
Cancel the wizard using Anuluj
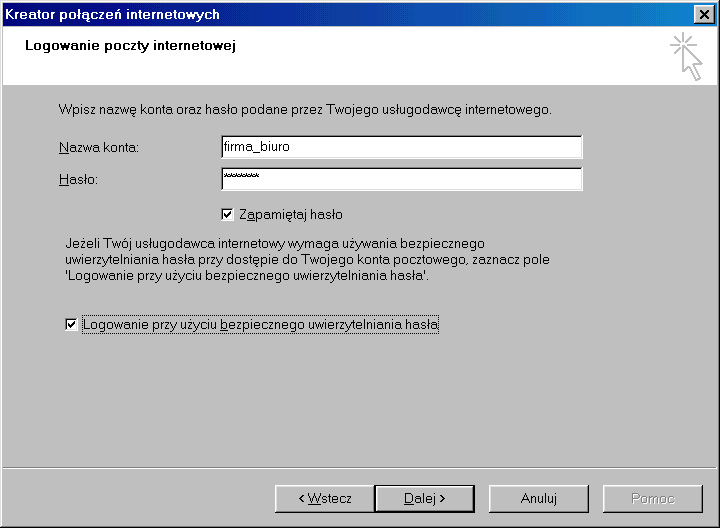point(539,498)
